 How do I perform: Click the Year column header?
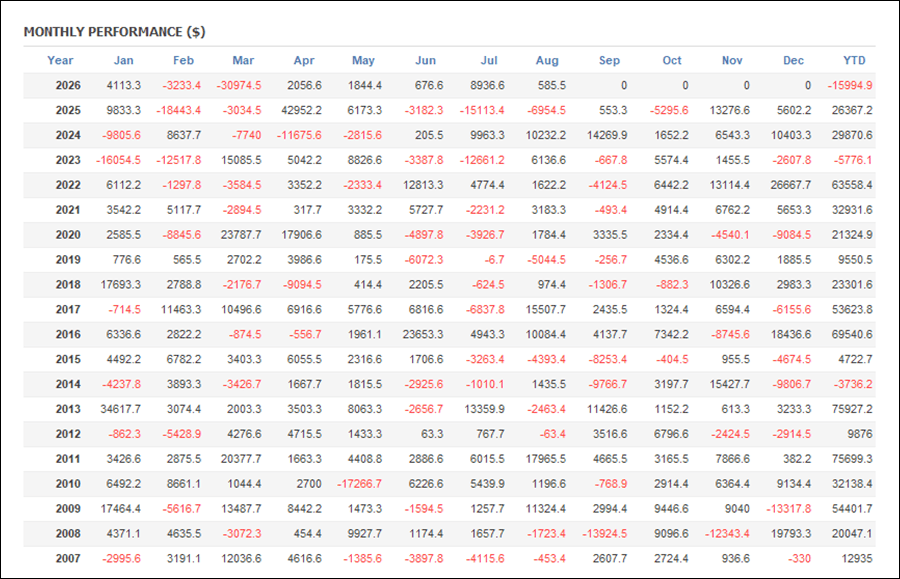(60, 60)
